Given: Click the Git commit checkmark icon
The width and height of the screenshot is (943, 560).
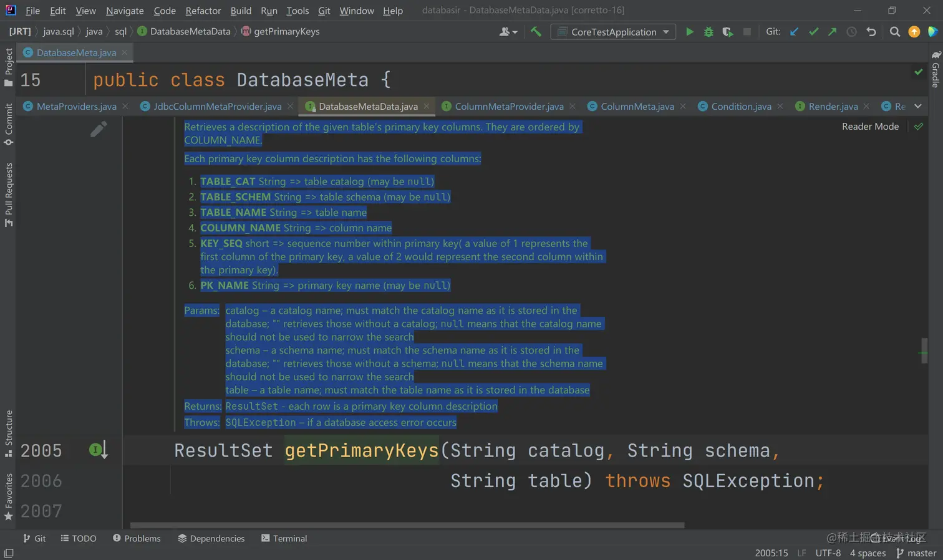Looking at the screenshot, I should pyautogui.click(x=813, y=32).
